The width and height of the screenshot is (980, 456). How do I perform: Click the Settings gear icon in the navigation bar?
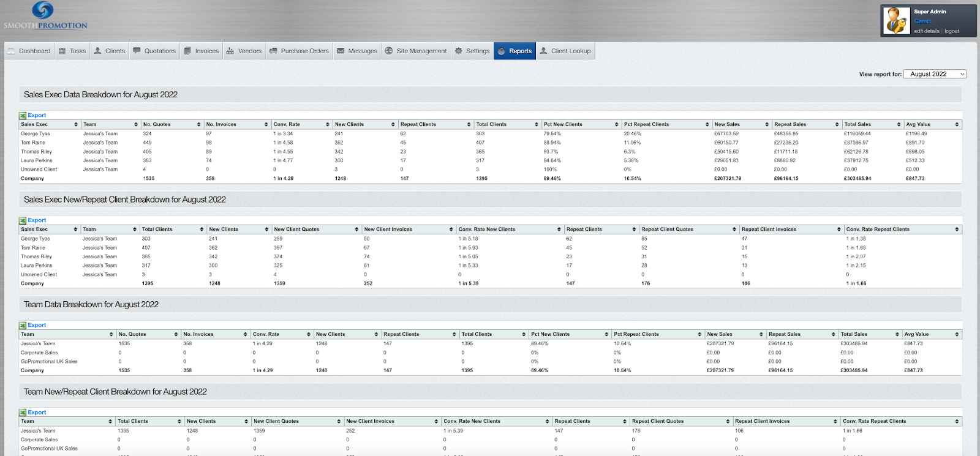(x=458, y=51)
